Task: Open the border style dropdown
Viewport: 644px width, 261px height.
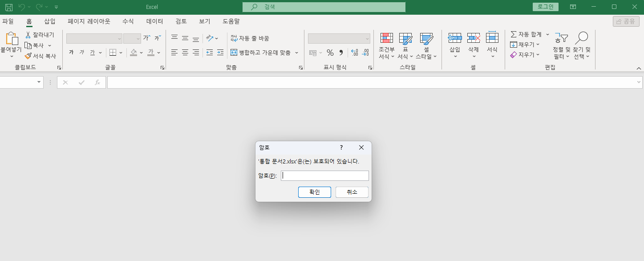Action: pyautogui.click(x=120, y=52)
